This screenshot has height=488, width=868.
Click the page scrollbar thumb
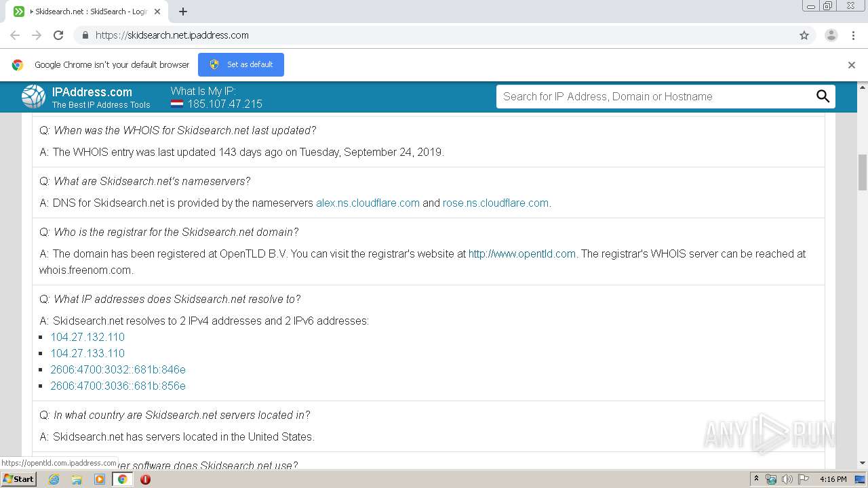coord(863,172)
